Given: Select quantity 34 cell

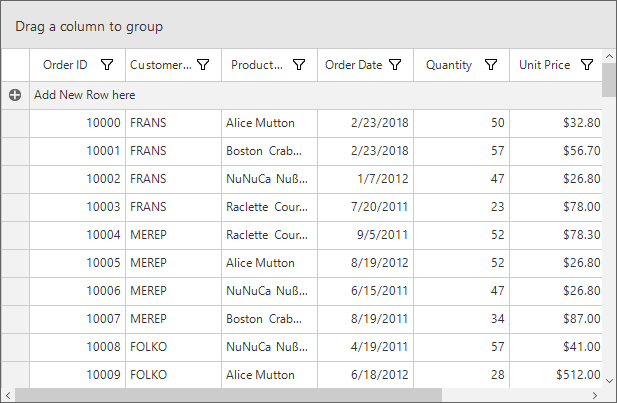Looking at the screenshot, I should 462,319.
